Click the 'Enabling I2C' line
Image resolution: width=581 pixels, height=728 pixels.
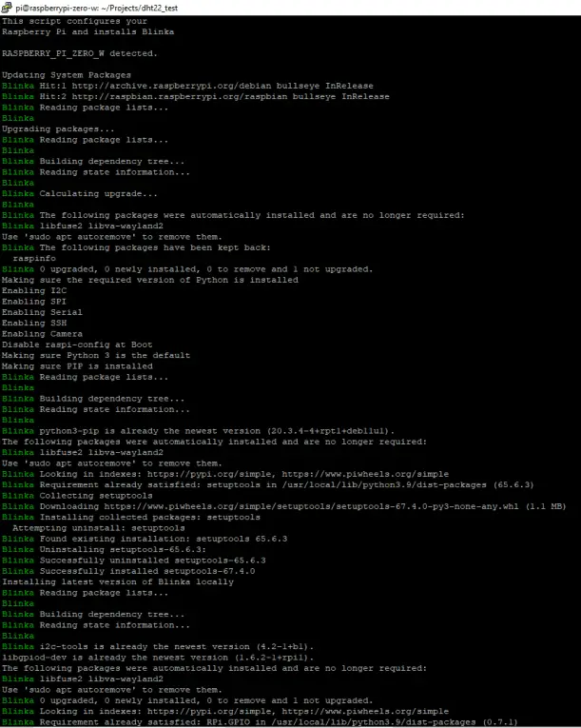(x=34, y=290)
